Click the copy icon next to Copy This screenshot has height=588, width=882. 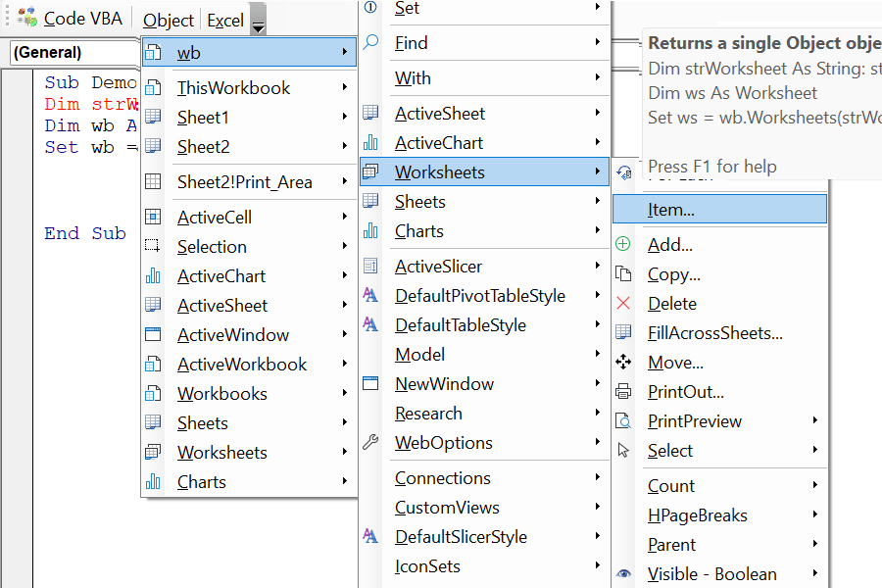pyautogui.click(x=624, y=273)
